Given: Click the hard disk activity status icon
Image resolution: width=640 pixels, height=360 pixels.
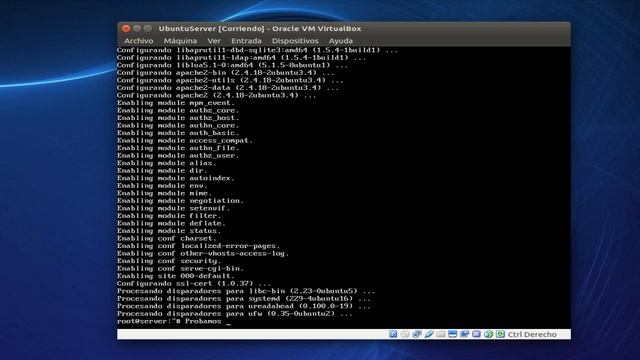Looking at the screenshot, I should click(x=393, y=334).
